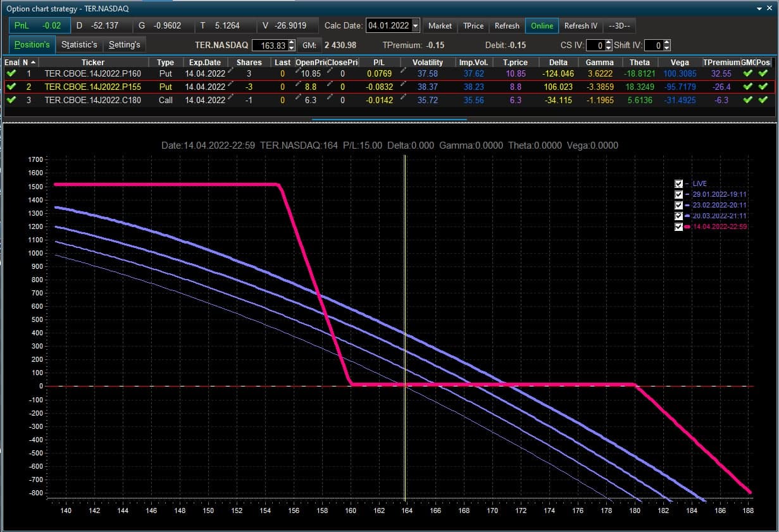The width and height of the screenshot is (779, 532).
Task: Click the TPrice button
Action: click(x=473, y=26)
